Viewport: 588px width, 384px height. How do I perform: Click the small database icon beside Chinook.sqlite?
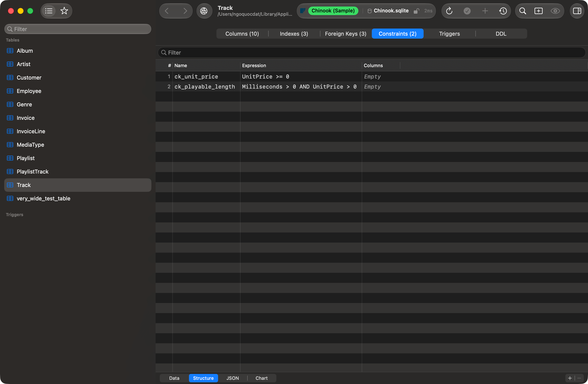pos(370,11)
